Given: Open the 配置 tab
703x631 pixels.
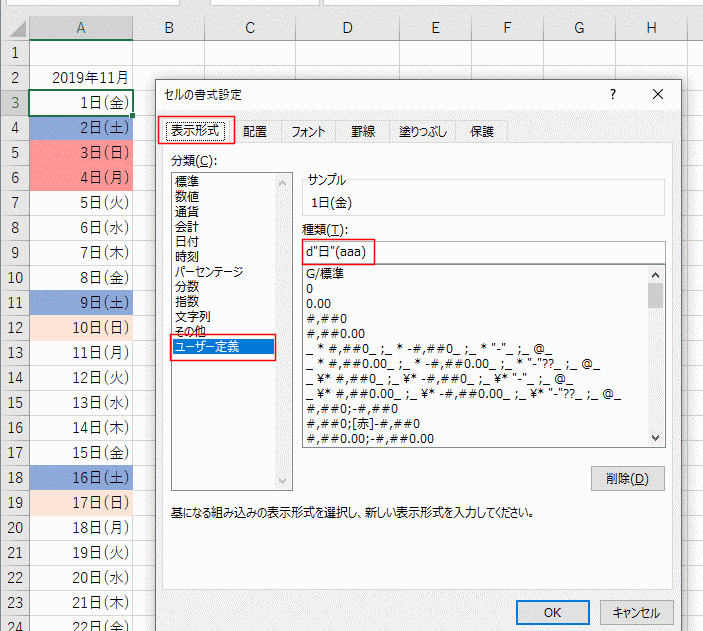Looking at the screenshot, I should [255, 131].
